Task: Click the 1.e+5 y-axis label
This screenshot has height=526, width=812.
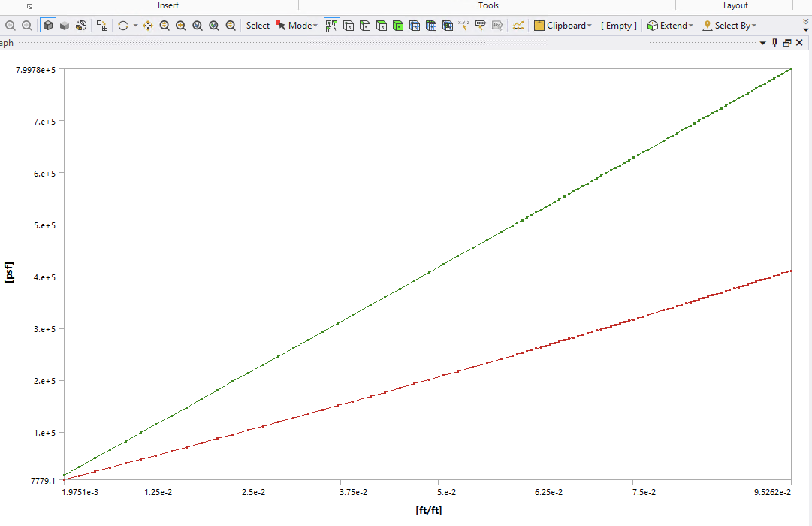Action: pos(44,433)
